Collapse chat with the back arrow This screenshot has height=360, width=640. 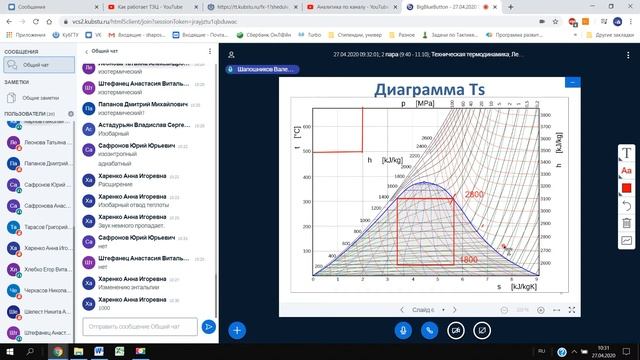pyautogui.click(x=87, y=51)
